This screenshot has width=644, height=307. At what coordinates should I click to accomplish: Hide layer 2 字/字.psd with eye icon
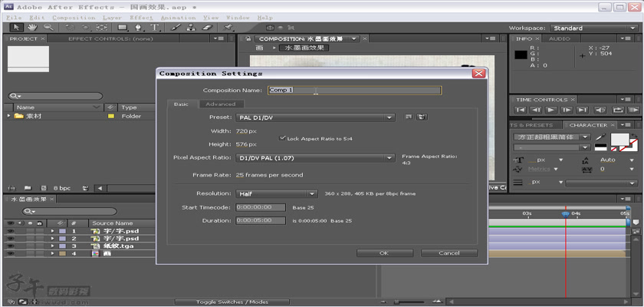10,239
